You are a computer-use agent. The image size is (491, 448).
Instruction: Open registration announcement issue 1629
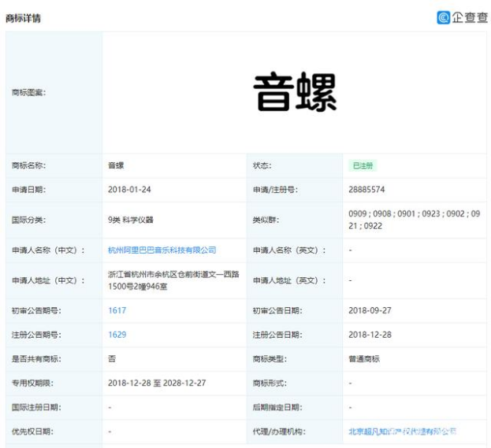tap(117, 335)
